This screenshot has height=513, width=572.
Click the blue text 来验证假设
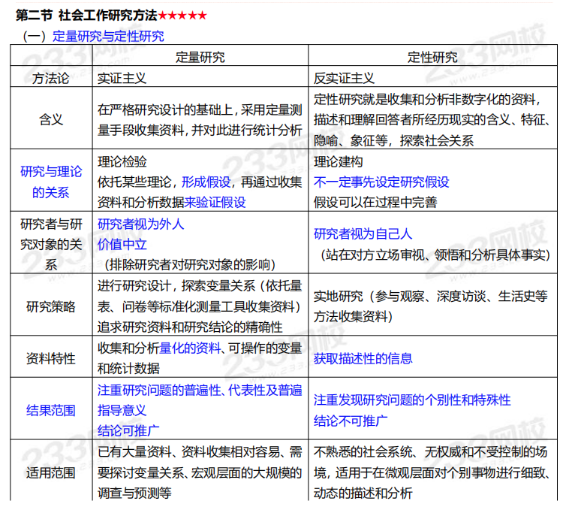(215, 202)
